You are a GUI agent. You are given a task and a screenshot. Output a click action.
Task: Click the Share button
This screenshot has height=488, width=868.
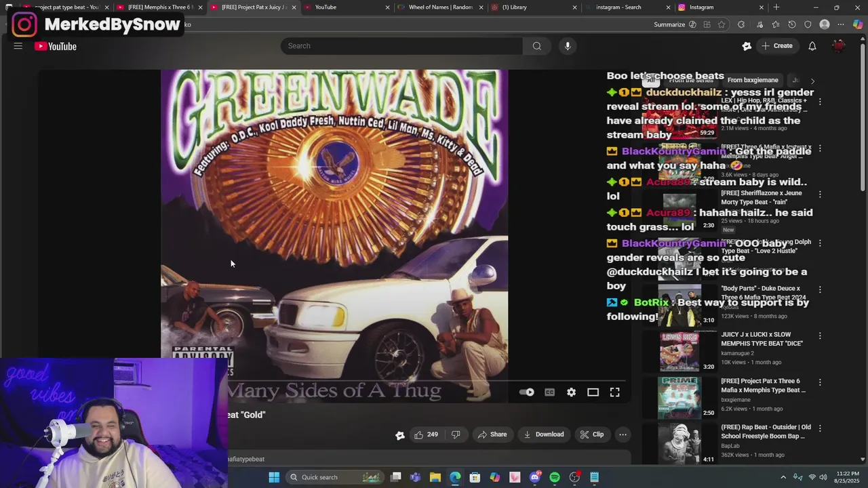tap(492, 434)
